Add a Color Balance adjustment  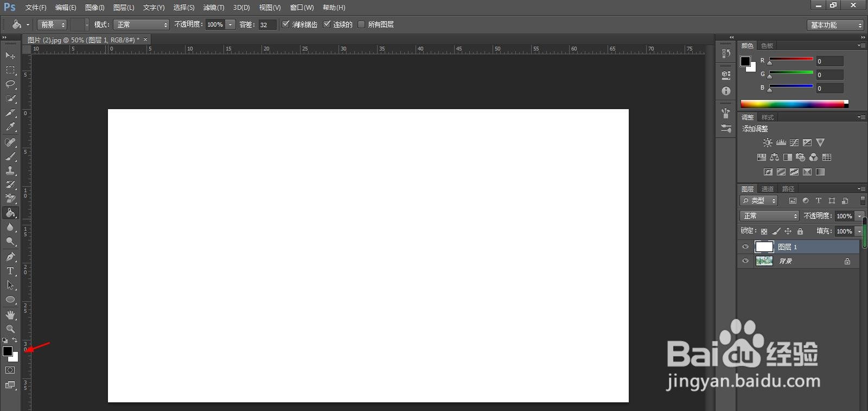coord(775,157)
